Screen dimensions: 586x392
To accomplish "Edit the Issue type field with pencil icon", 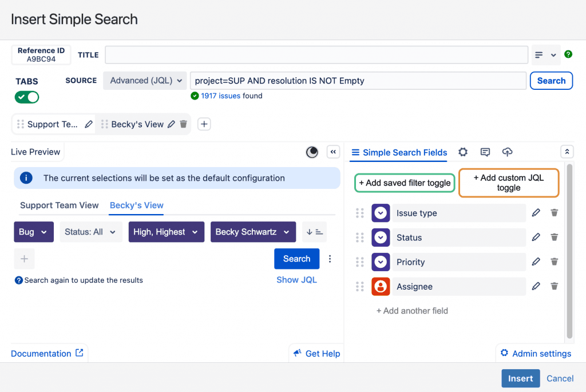I will point(536,213).
